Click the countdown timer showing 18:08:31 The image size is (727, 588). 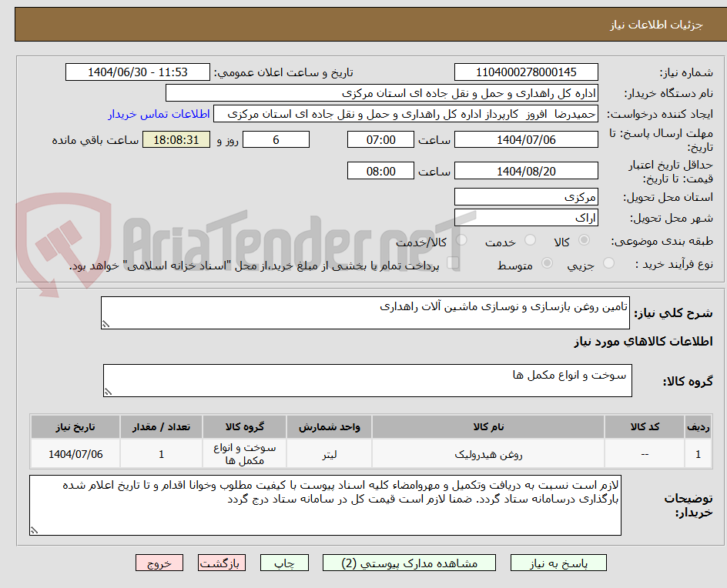(176, 139)
